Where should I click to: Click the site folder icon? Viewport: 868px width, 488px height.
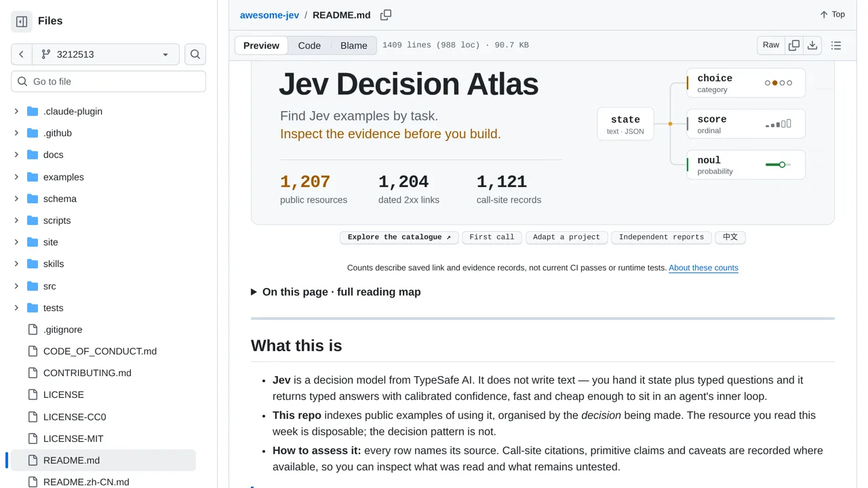pyautogui.click(x=33, y=242)
